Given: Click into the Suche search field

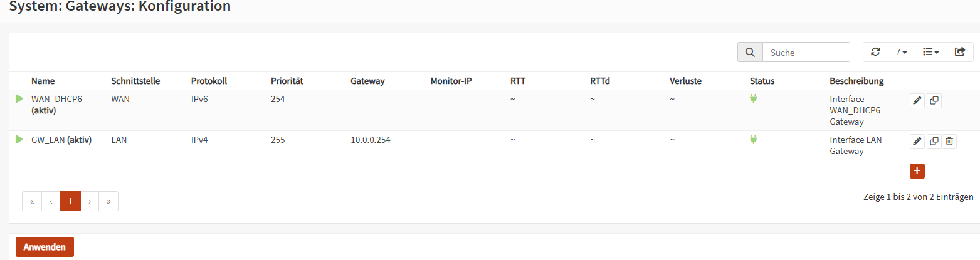Looking at the screenshot, I should pyautogui.click(x=806, y=53).
